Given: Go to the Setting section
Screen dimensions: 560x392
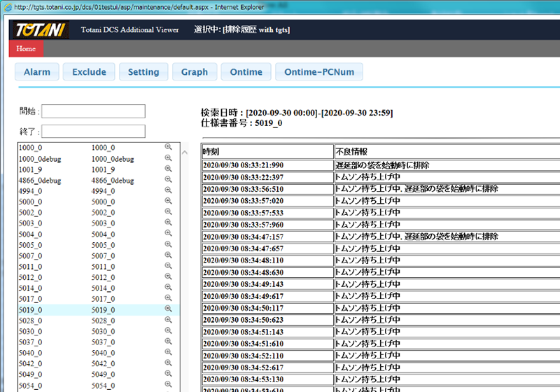Looking at the screenshot, I should 143,72.
